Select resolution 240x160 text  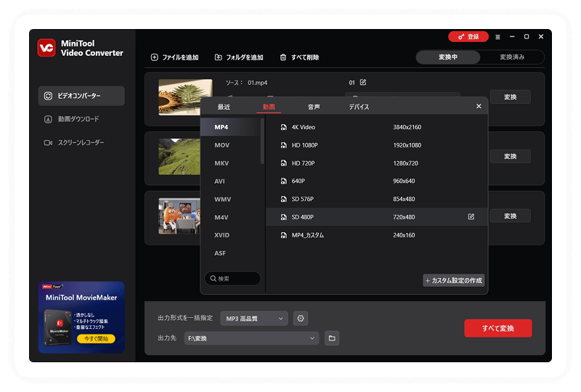pos(404,235)
